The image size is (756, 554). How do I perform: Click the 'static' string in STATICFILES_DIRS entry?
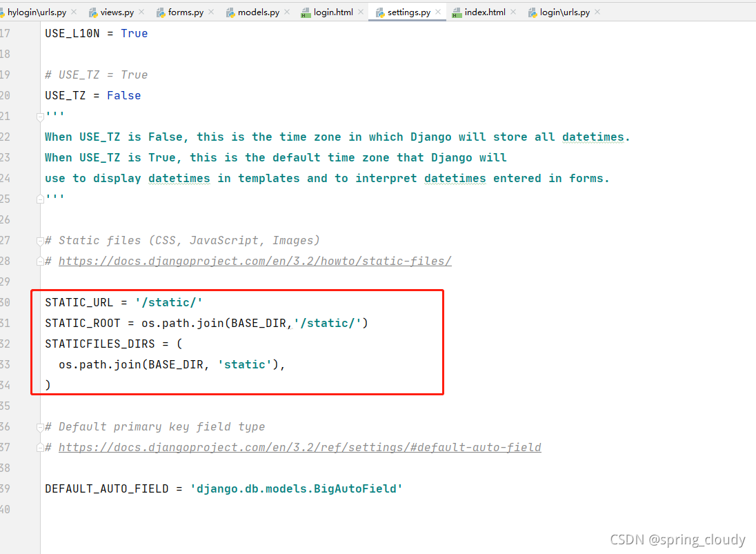(245, 364)
